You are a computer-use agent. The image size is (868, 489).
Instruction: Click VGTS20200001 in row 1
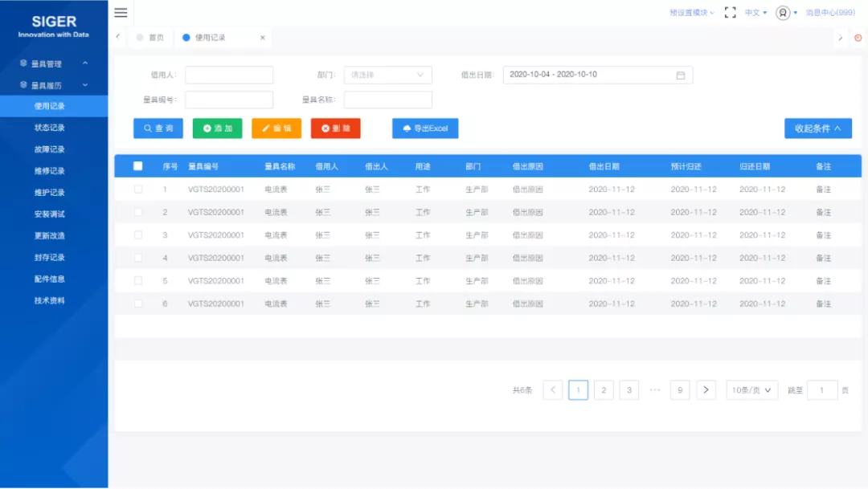(216, 189)
